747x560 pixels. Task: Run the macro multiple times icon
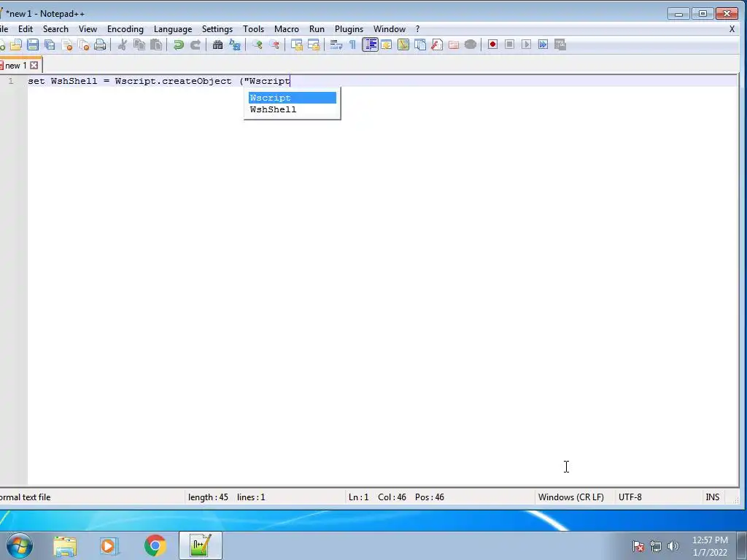coord(543,44)
